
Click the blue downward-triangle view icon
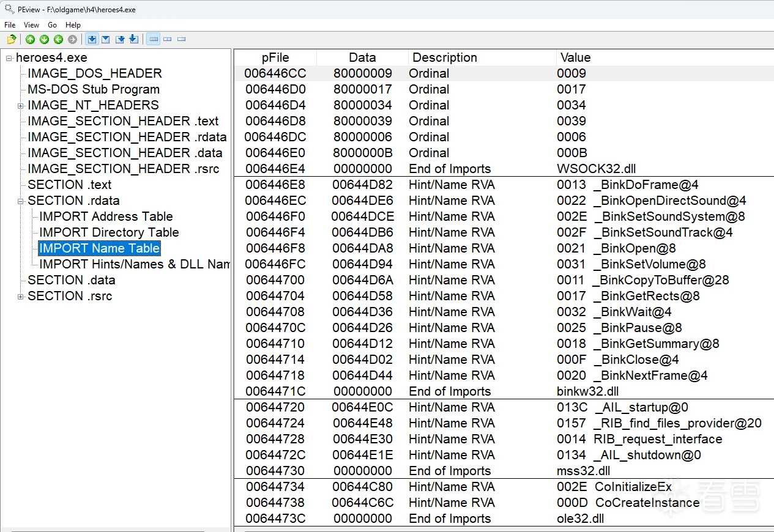click(106, 40)
